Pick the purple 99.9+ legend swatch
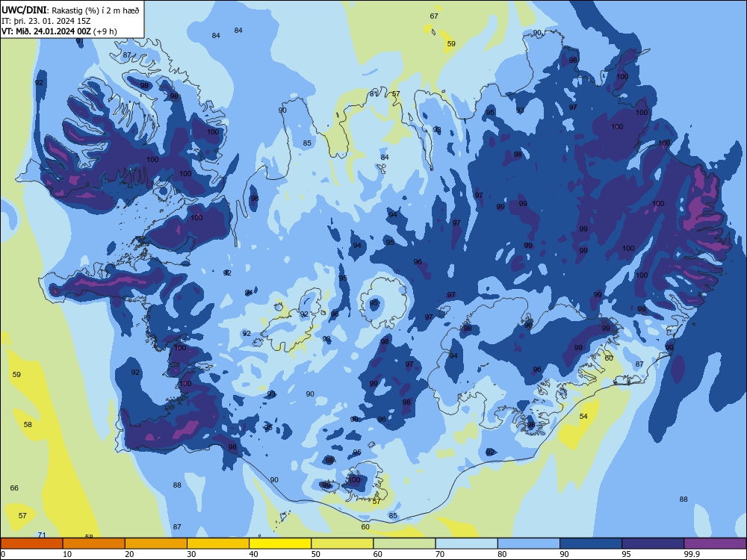 pyautogui.click(x=715, y=544)
